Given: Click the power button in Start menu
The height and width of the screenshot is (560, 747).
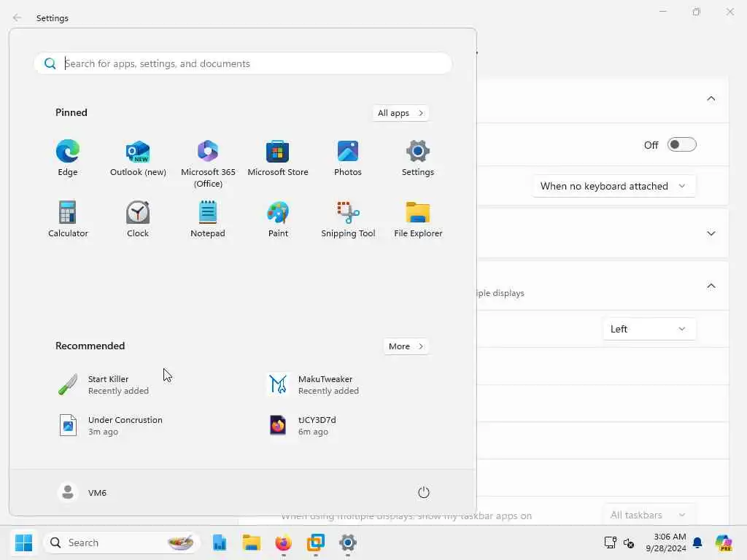Looking at the screenshot, I should point(424,492).
